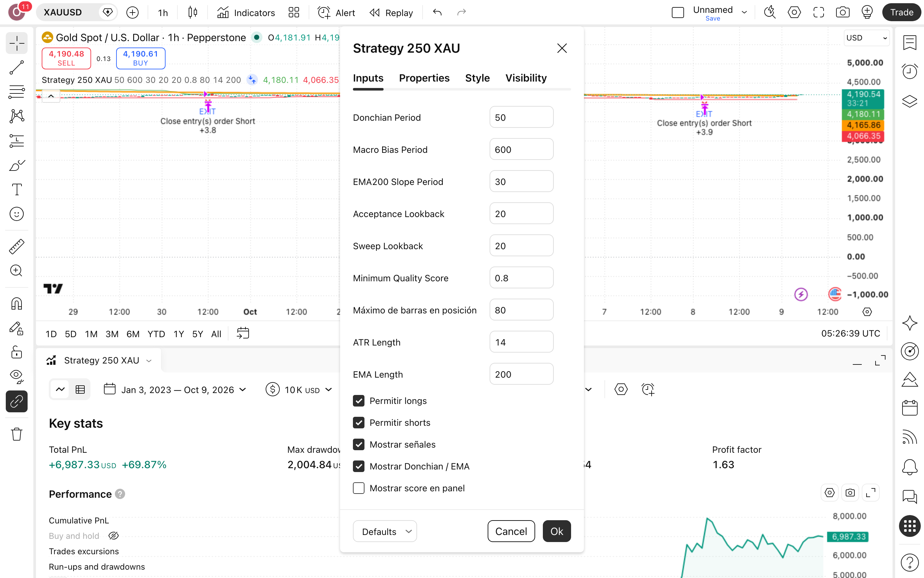Take a chart snapshot with camera icon
The width and height of the screenshot is (924, 578).
(843, 13)
